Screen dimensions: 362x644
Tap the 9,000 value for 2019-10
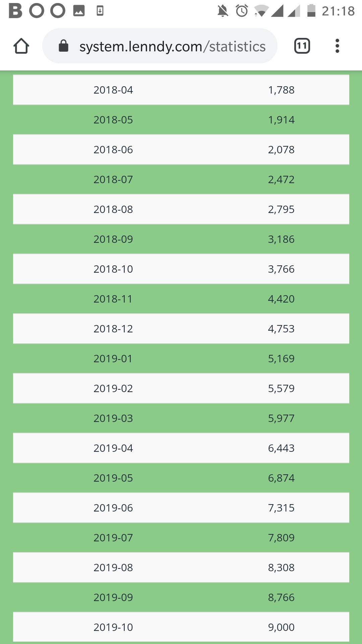[x=281, y=627]
